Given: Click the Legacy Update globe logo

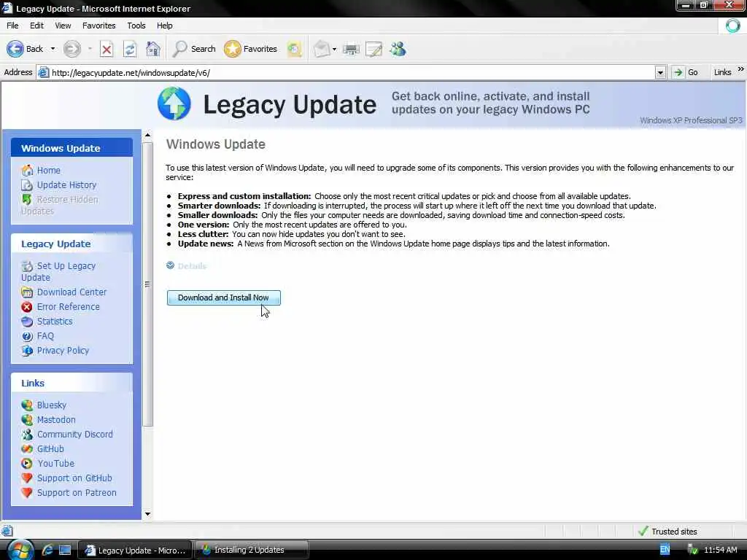Looking at the screenshot, I should coord(174,104).
